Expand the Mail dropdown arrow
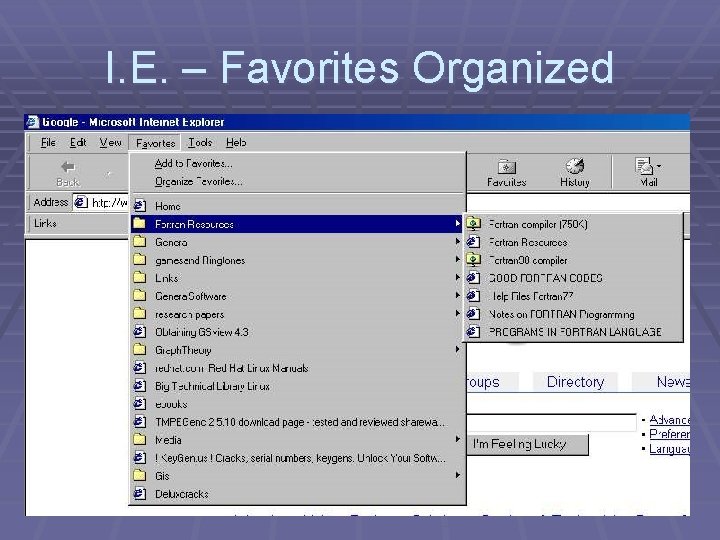 point(659,166)
